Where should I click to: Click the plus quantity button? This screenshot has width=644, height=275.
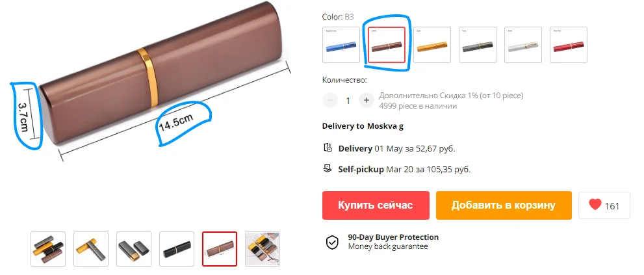367,100
